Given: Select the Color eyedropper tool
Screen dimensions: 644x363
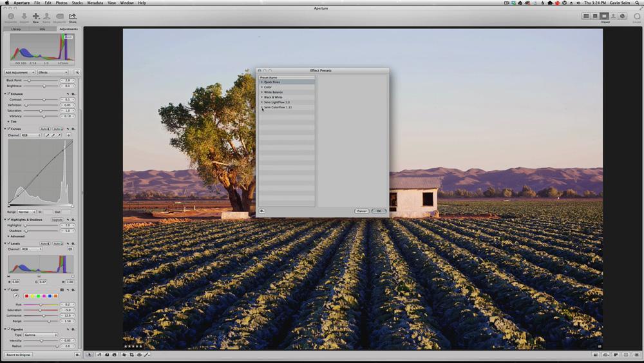Looking at the screenshot, I should (16, 296).
